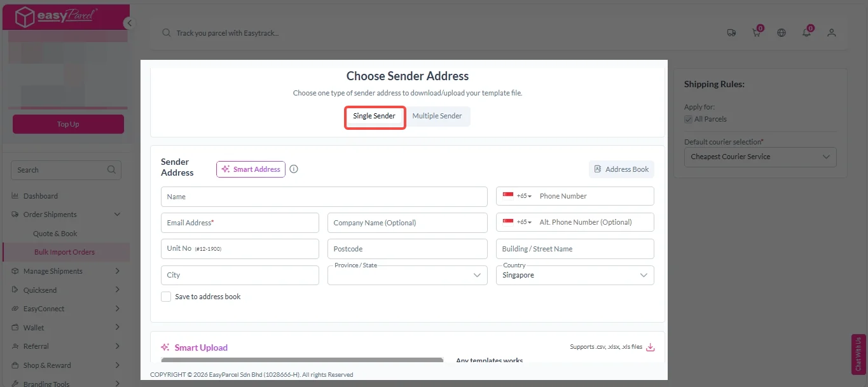The image size is (868, 387).
Task: Open Cheapest Courier Service dropdown
Action: tap(760, 157)
